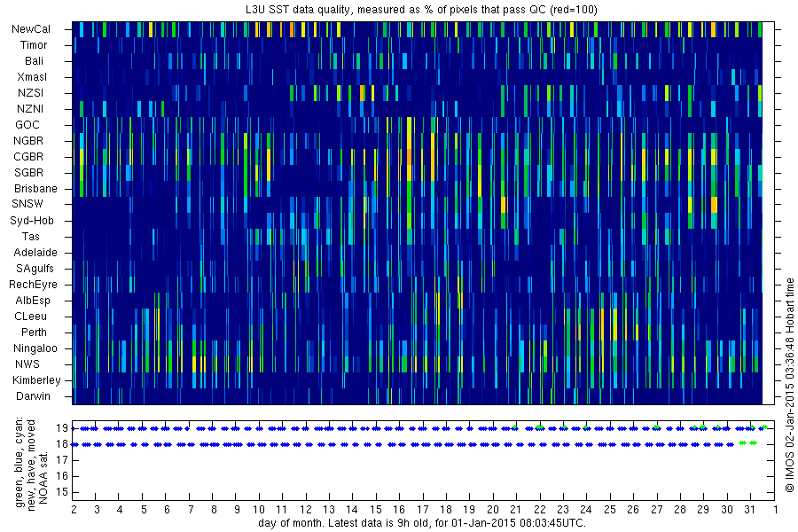798x532 pixels.
Task: Click the 'green, blue, cyan:' legend text
Action: pyautogui.click(x=20, y=462)
